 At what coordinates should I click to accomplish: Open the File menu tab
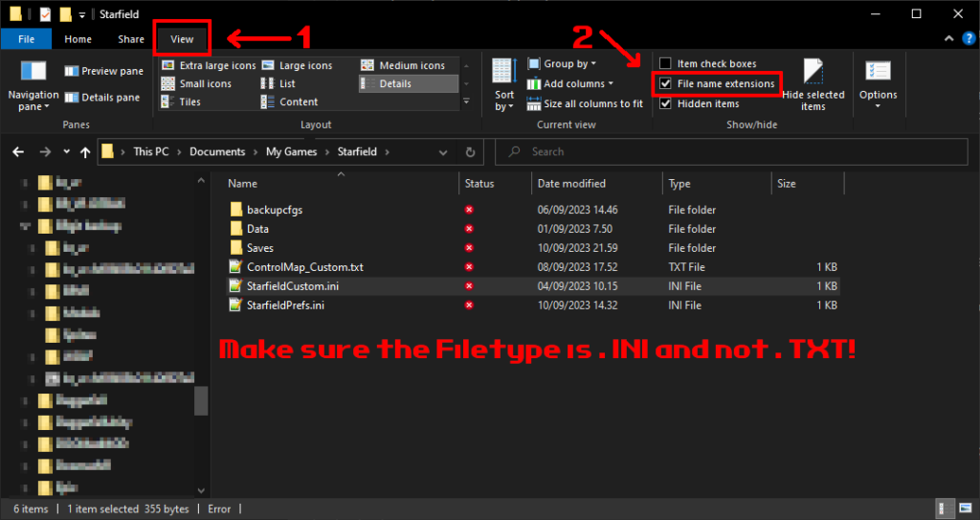coord(26,39)
